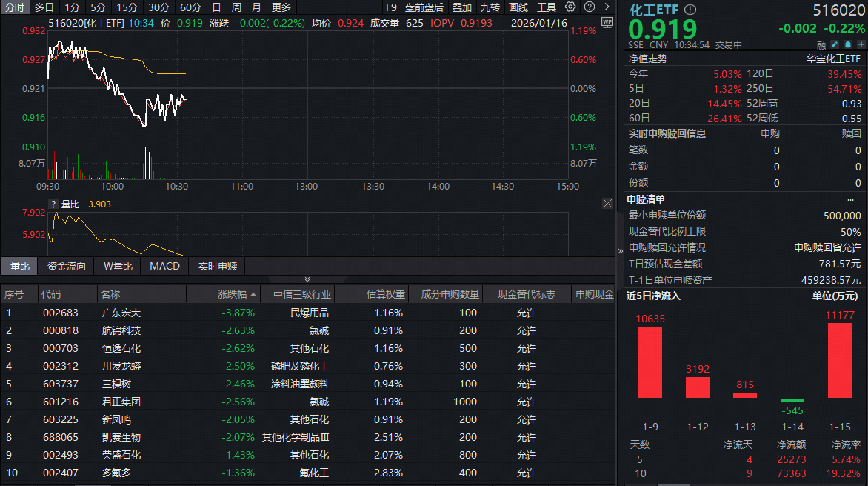Sort table by 涨跌幅 column header
Image resolution: width=868 pixels, height=486 pixels.
click(237, 294)
